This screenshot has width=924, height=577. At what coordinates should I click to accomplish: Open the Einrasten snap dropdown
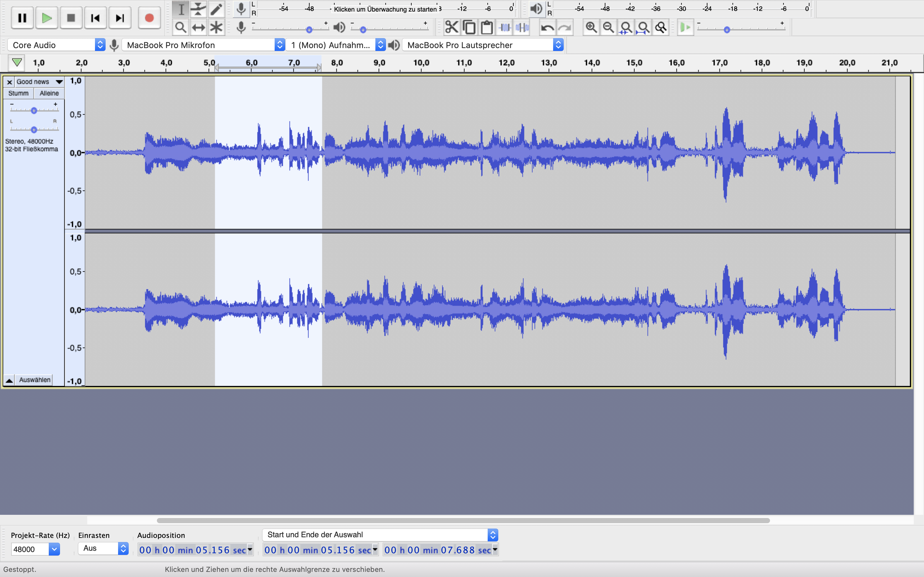(x=103, y=548)
